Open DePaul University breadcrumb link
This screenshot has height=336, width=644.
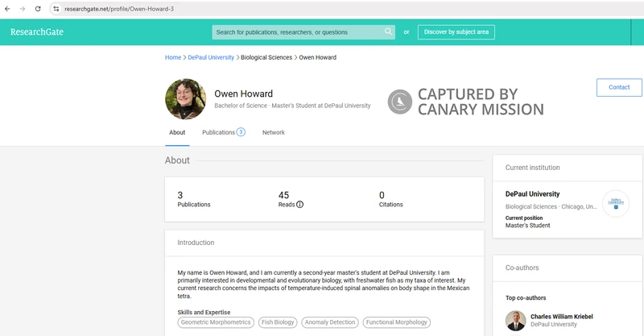click(x=211, y=57)
